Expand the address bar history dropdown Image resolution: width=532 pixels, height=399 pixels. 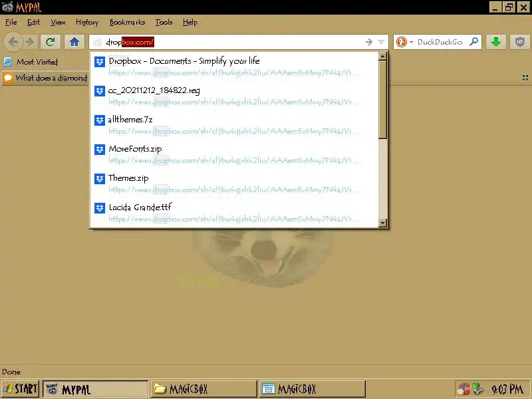point(381,42)
